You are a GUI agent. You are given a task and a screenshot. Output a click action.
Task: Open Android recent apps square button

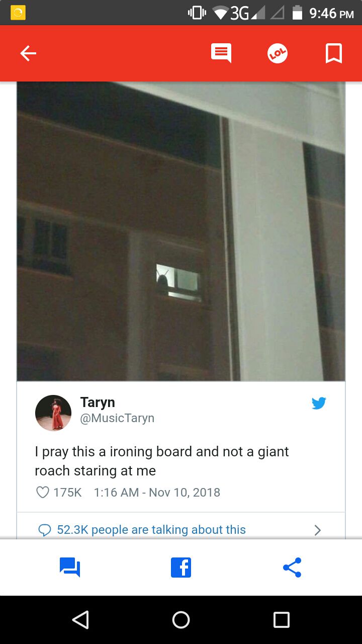tap(282, 620)
